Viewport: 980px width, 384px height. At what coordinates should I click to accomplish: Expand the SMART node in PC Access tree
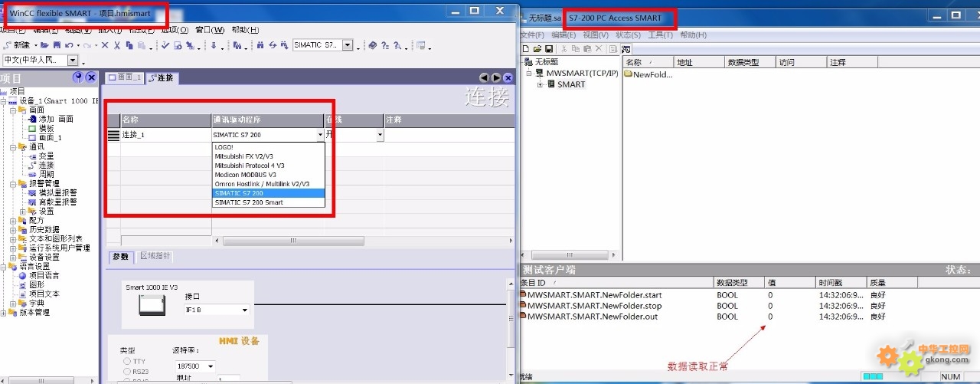click(x=540, y=84)
